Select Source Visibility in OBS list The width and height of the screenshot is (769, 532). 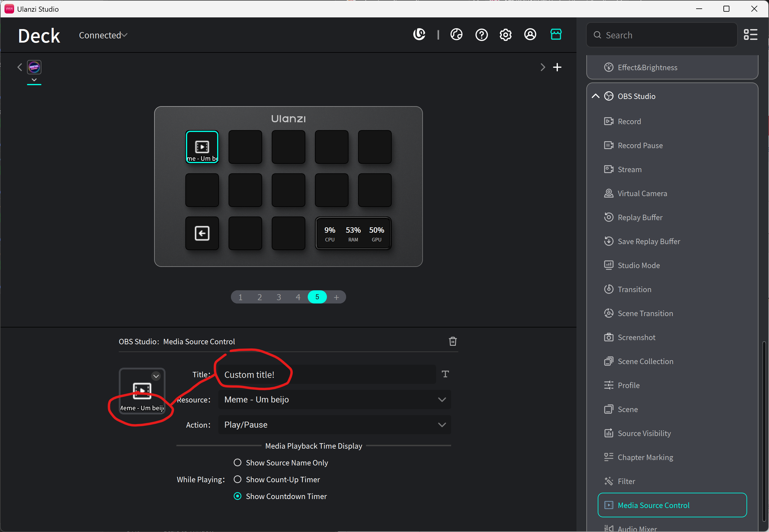tap(644, 433)
